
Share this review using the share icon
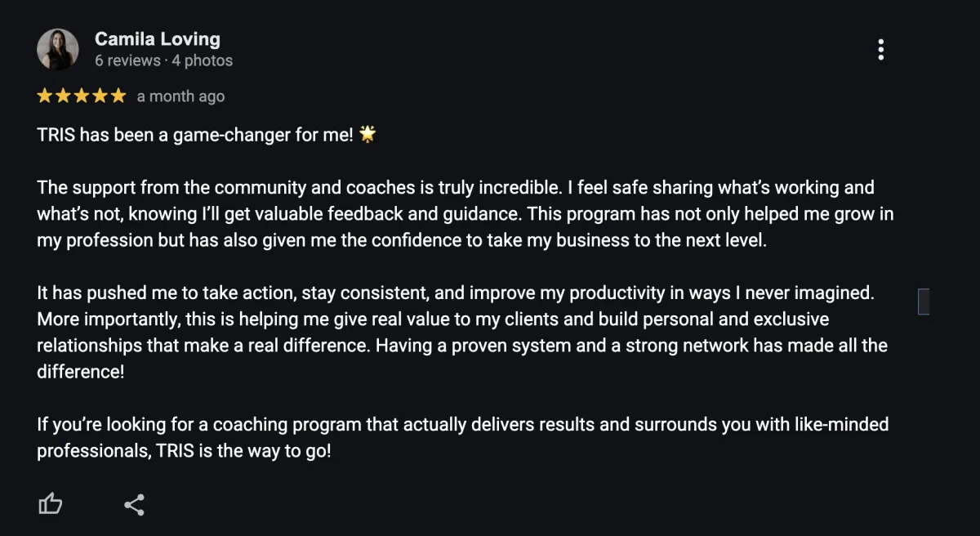[x=135, y=505]
